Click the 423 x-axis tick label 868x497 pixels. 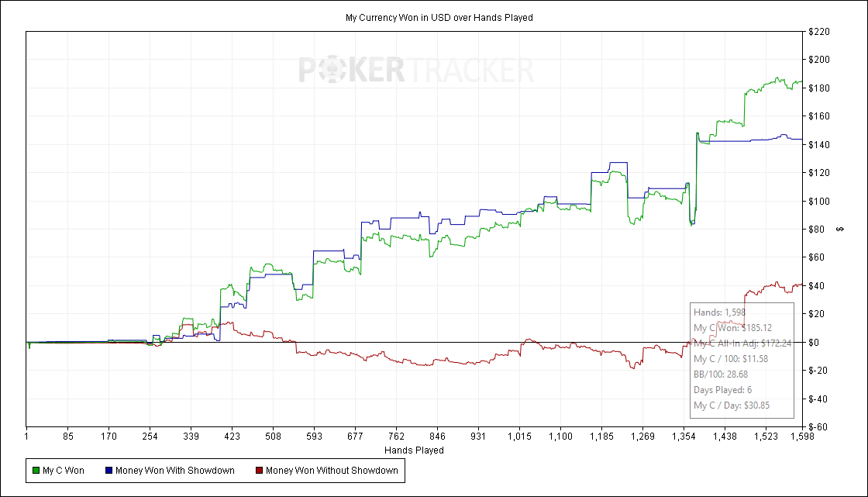(232, 437)
